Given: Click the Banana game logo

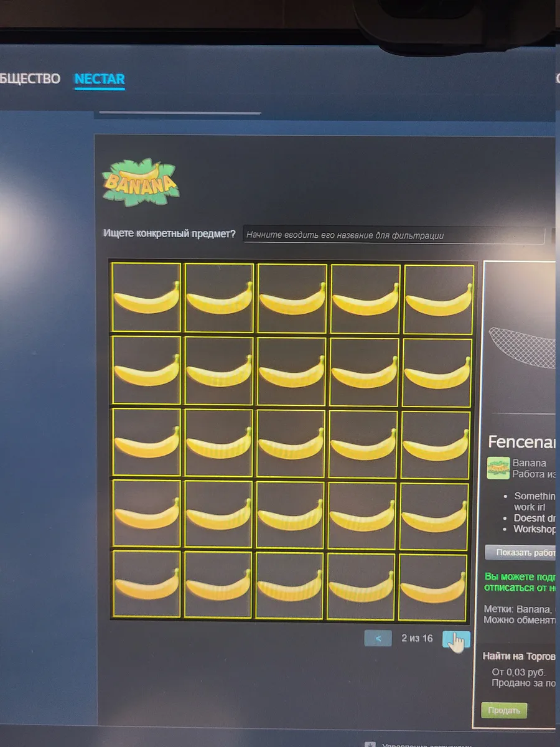Looking at the screenshot, I should (x=141, y=182).
